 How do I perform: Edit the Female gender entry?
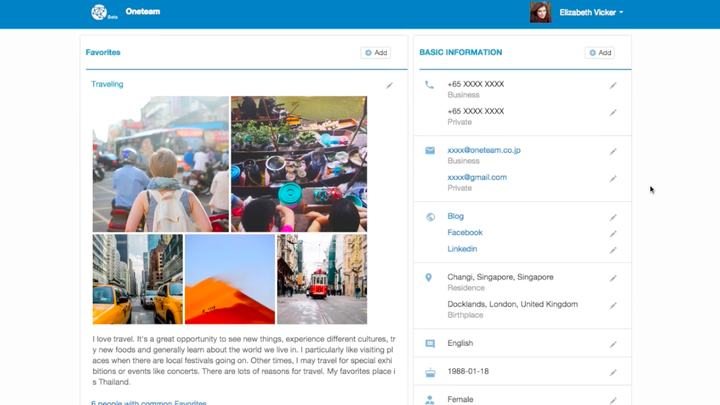613,401
